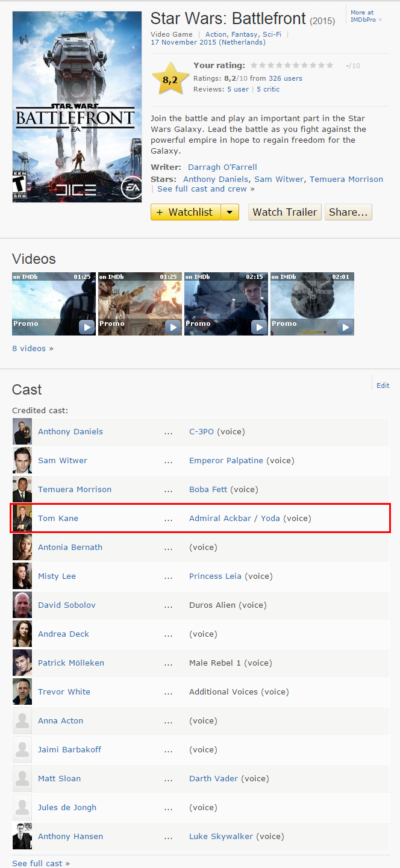Play the 02:15 promo video
Viewport: 400px width, 868px height.
tap(226, 304)
